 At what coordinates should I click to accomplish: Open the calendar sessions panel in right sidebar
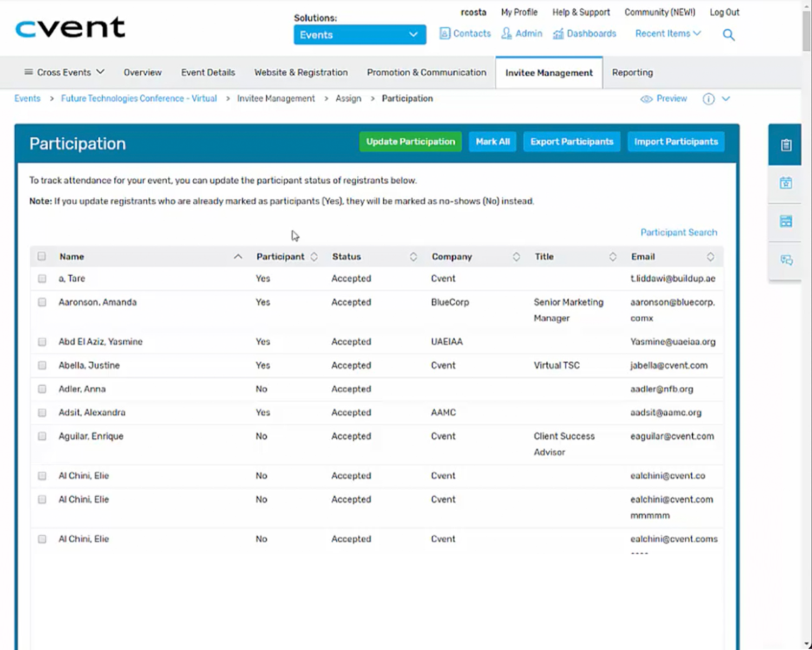coord(785,183)
